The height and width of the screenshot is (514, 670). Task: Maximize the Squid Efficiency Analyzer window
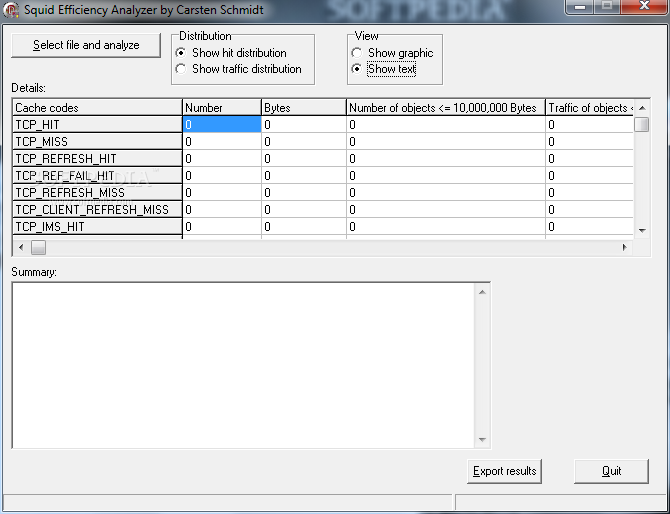coord(607,7)
